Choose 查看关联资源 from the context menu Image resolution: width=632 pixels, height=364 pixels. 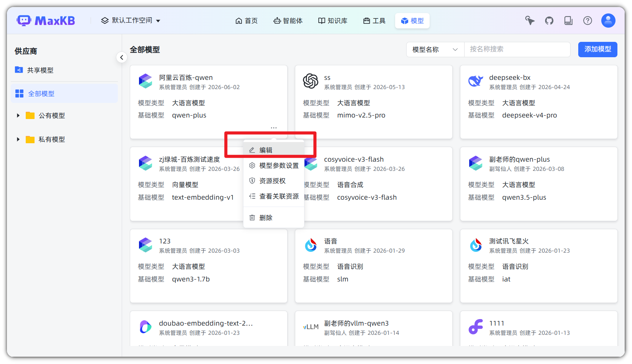tap(274, 196)
